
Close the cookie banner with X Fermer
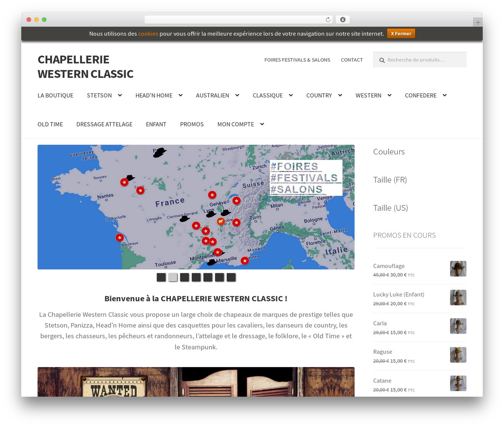point(401,33)
